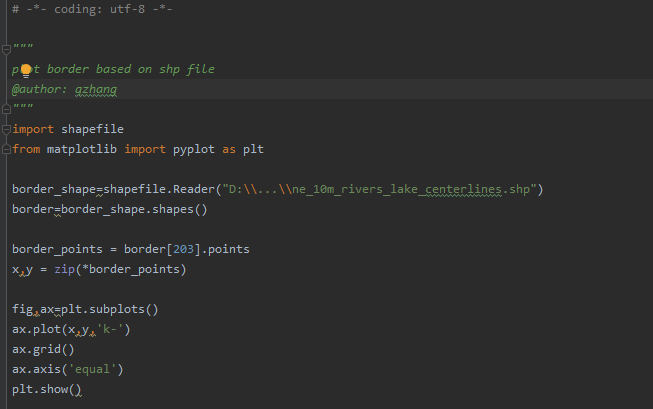Viewport: 653px width, 409px height.
Task: Toggle the fold marker beside 'from matplotlib import'
Action: pyautogui.click(x=6, y=149)
